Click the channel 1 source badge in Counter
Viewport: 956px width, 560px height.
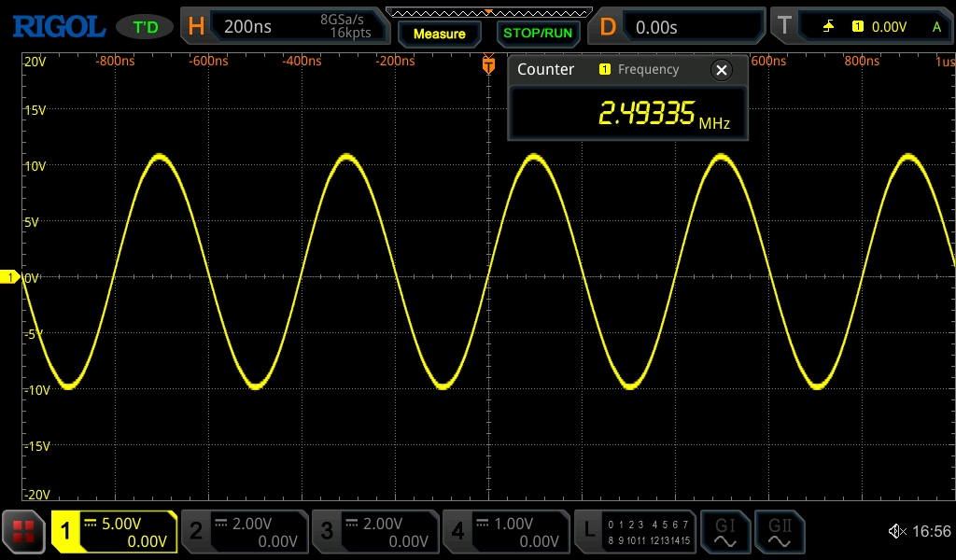tap(604, 70)
